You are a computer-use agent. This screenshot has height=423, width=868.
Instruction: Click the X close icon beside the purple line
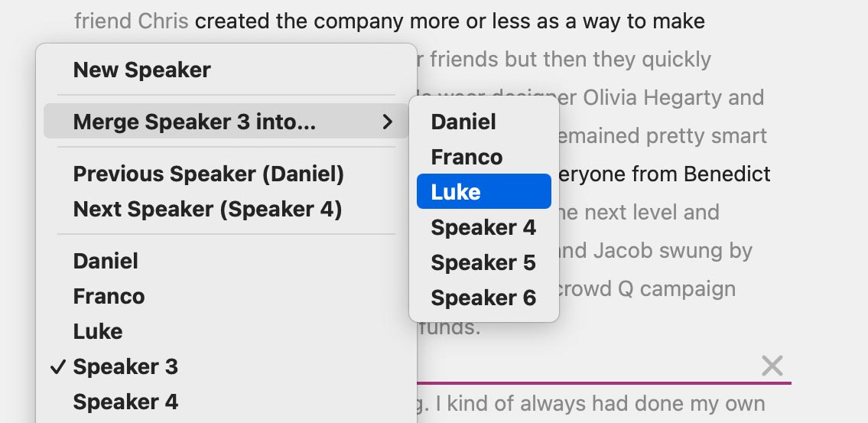click(x=772, y=366)
